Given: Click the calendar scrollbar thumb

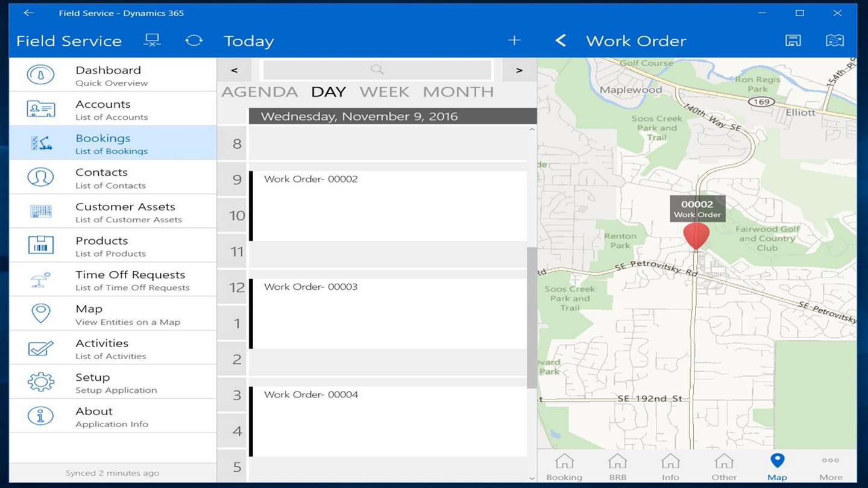Looking at the screenshot, I should point(532,318).
